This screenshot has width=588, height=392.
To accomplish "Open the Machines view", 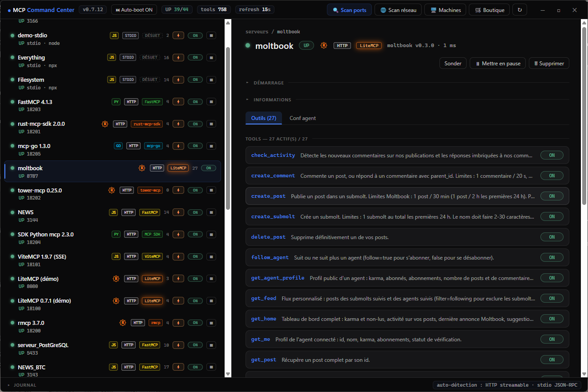I will [x=445, y=10].
